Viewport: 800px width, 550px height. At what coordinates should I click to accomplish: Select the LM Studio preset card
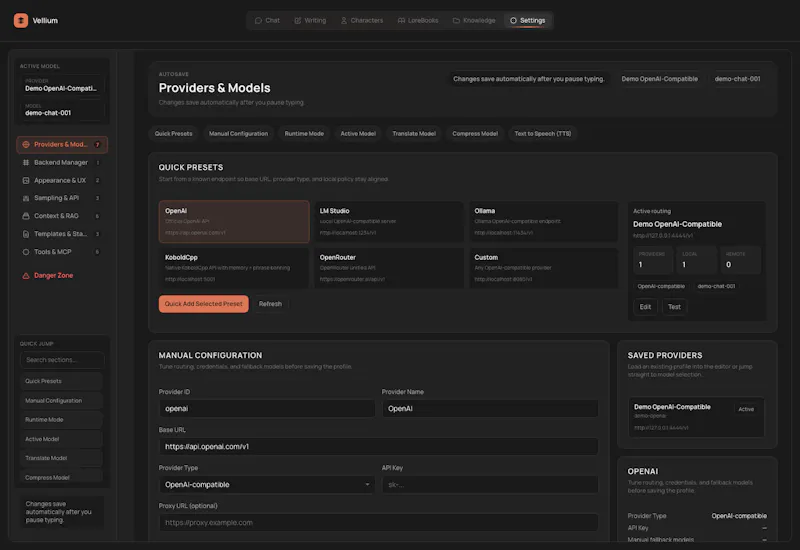389,221
